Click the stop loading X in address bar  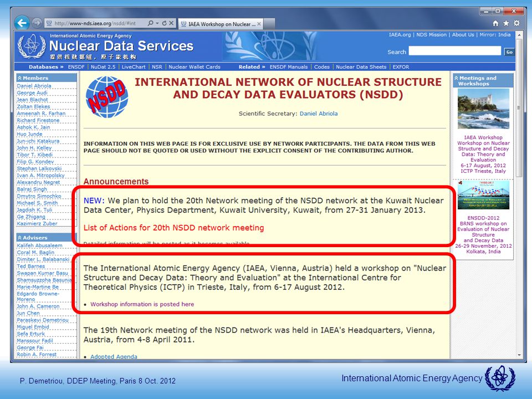click(171, 23)
